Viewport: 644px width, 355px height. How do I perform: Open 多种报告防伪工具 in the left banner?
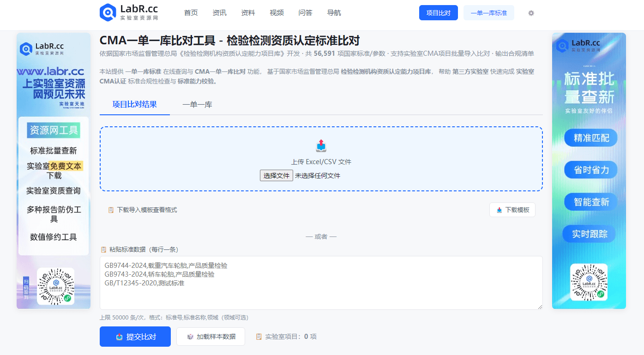pyautogui.click(x=54, y=214)
